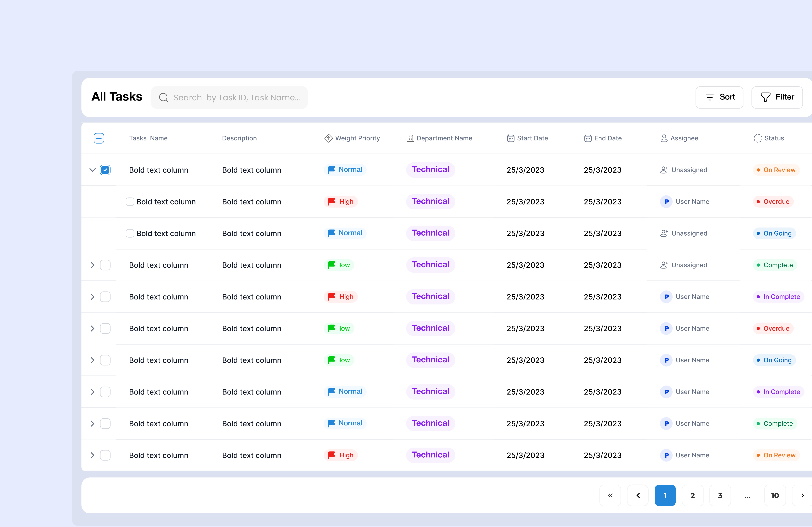Expand the last row's details
812x527 pixels.
(x=92, y=455)
